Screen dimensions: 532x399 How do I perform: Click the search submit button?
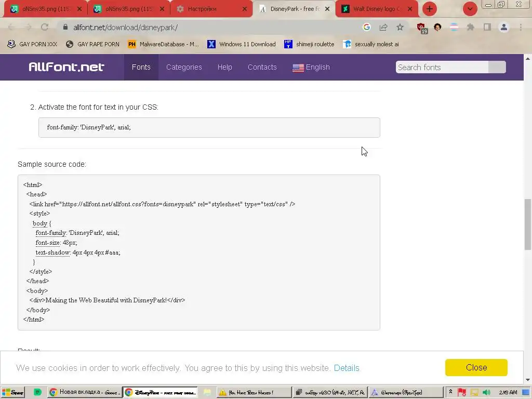tap(497, 67)
